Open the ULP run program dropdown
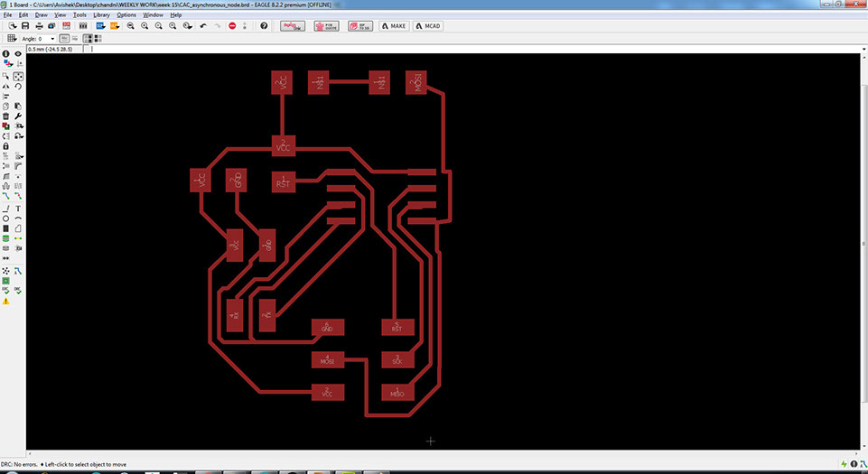 [x=115, y=26]
